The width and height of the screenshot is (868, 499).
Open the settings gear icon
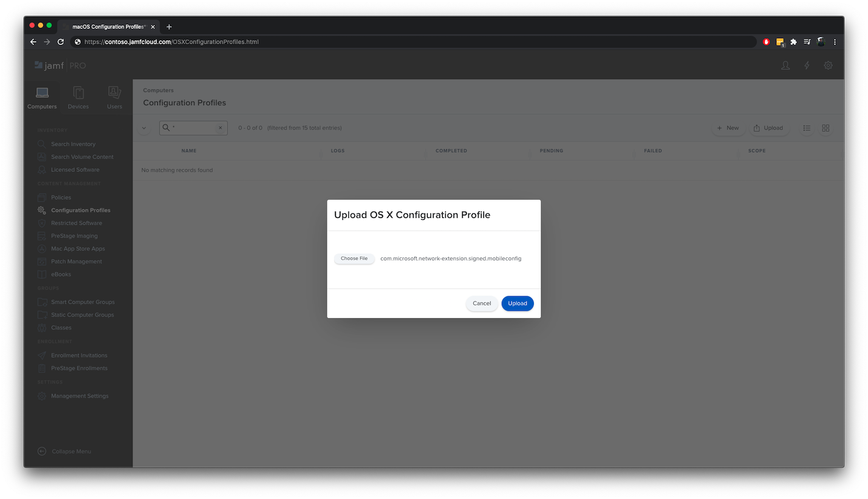[828, 66]
